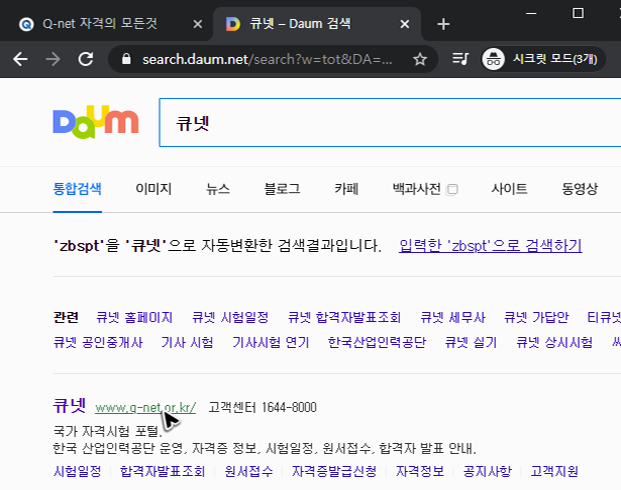Viewport: 621px width, 490px height.
Task: Open a new browser tab
Action: 443,24
